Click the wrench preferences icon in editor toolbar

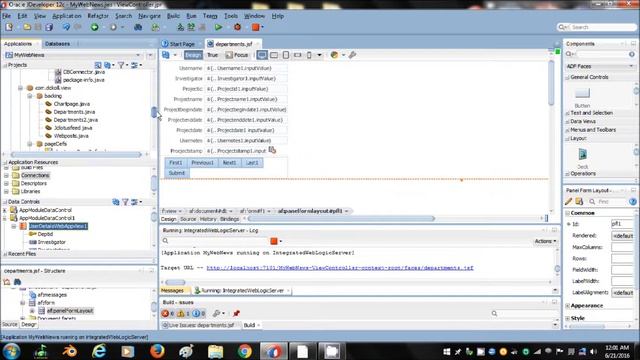tap(352, 55)
